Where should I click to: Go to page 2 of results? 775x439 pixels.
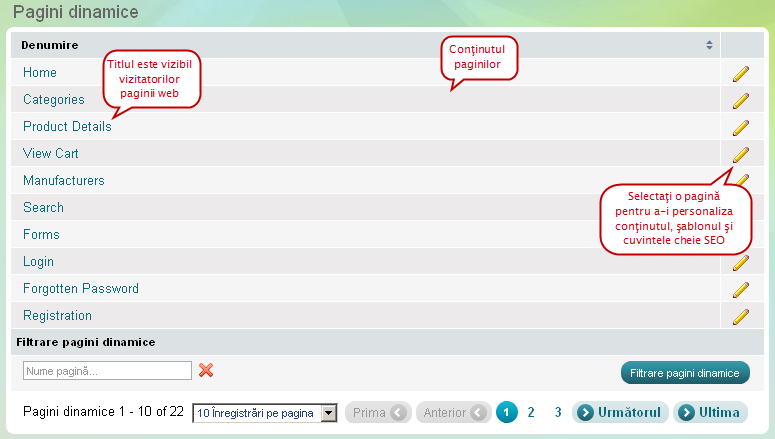(x=531, y=412)
